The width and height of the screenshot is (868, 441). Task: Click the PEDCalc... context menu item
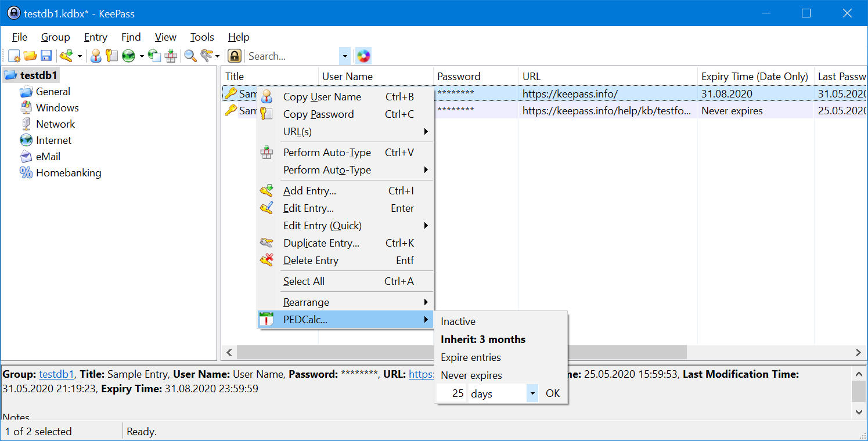345,320
